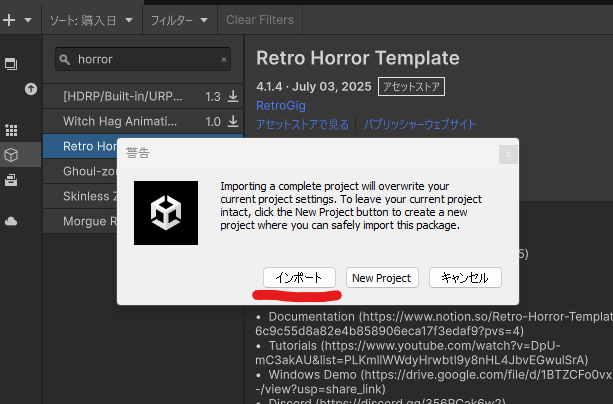Select the [HDRP/Built-in/URP... package row
Viewport: 613px width, 404px height.
tap(143, 96)
